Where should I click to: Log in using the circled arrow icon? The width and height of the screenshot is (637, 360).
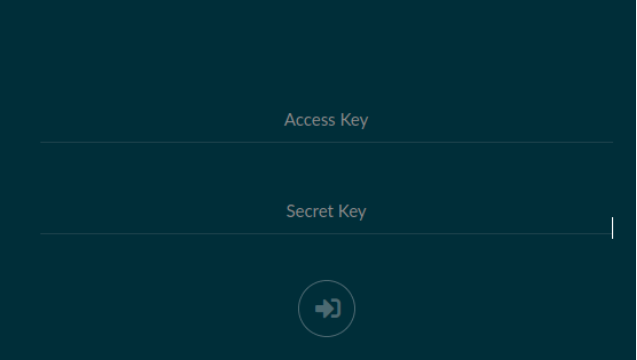tap(327, 308)
